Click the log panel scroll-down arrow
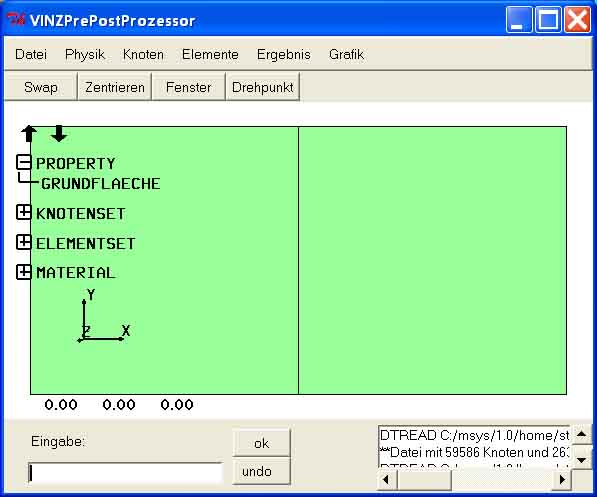Image resolution: width=597 pixels, height=497 pixels. click(581, 460)
